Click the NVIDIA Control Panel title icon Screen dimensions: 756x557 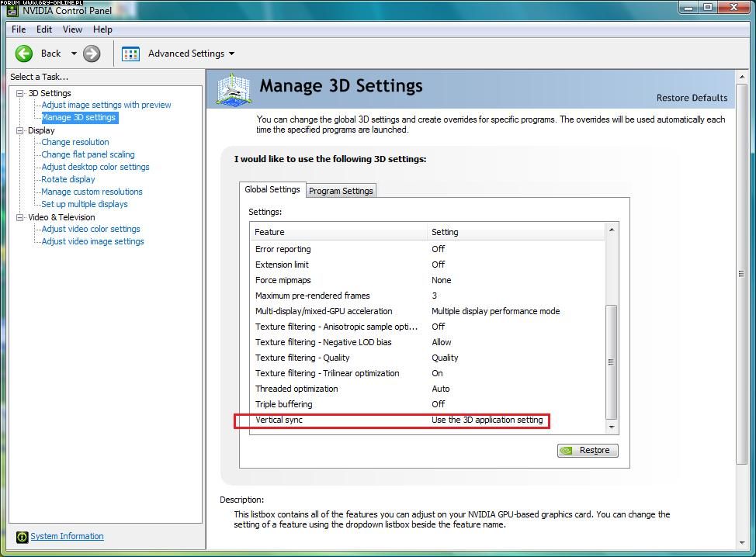12,10
